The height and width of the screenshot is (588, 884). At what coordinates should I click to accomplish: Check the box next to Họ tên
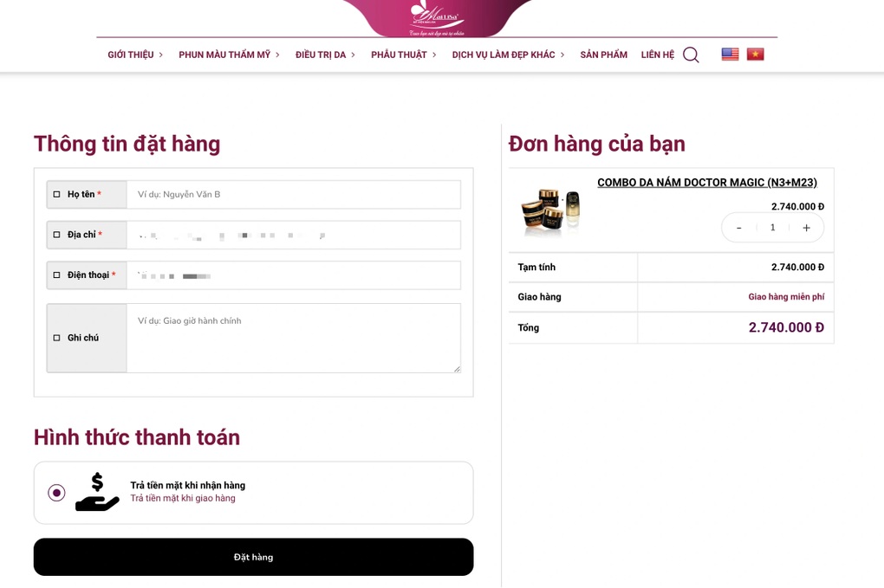coord(57,194)
